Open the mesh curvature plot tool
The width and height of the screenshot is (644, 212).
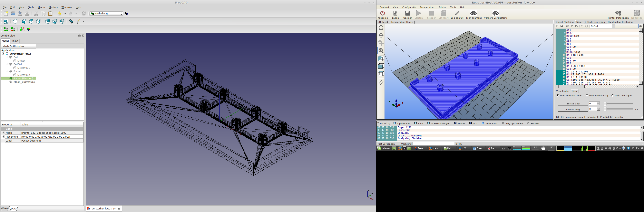(29, 29)
